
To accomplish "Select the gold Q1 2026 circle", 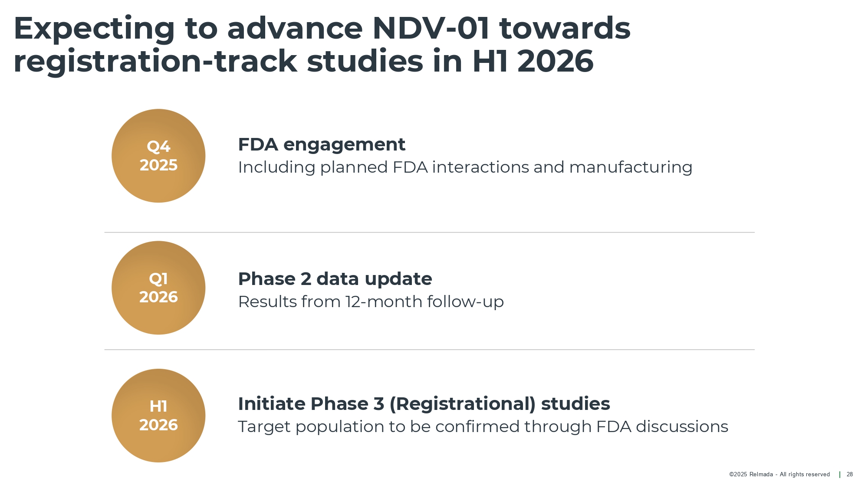I will tap(158, 288).
